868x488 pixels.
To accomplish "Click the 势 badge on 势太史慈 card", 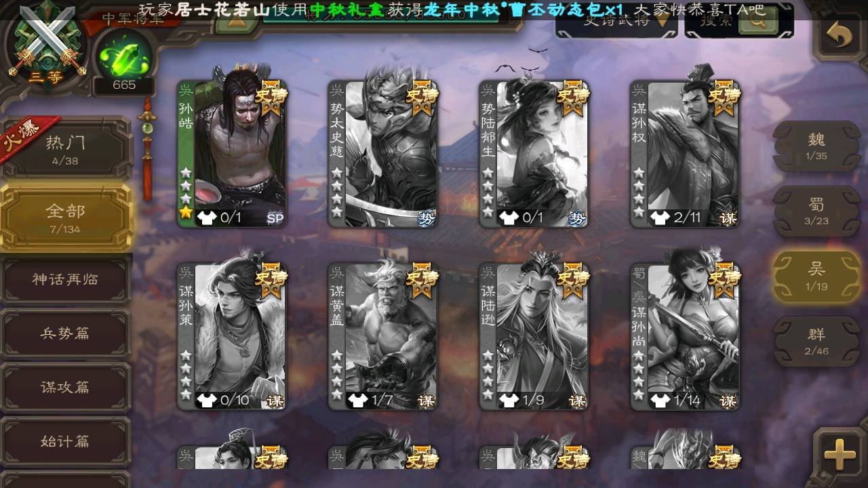I will (426, 218).
